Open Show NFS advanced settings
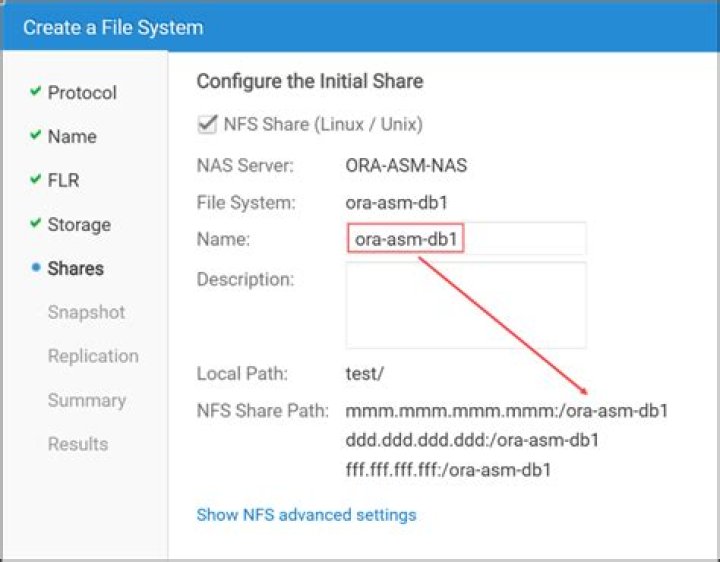Screen dimensions: 720x562 [306, 515]
